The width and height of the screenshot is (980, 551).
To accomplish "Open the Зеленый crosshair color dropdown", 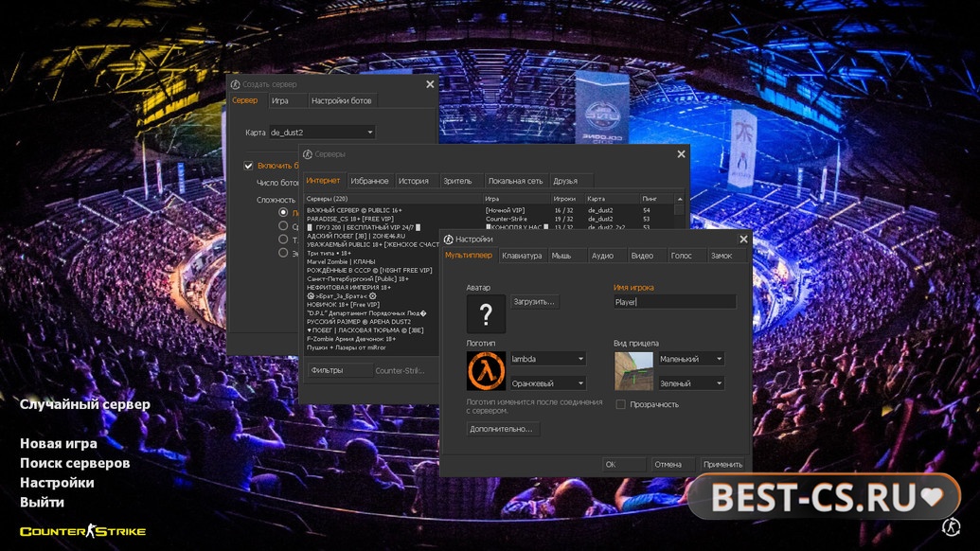I will click(691, 383).
